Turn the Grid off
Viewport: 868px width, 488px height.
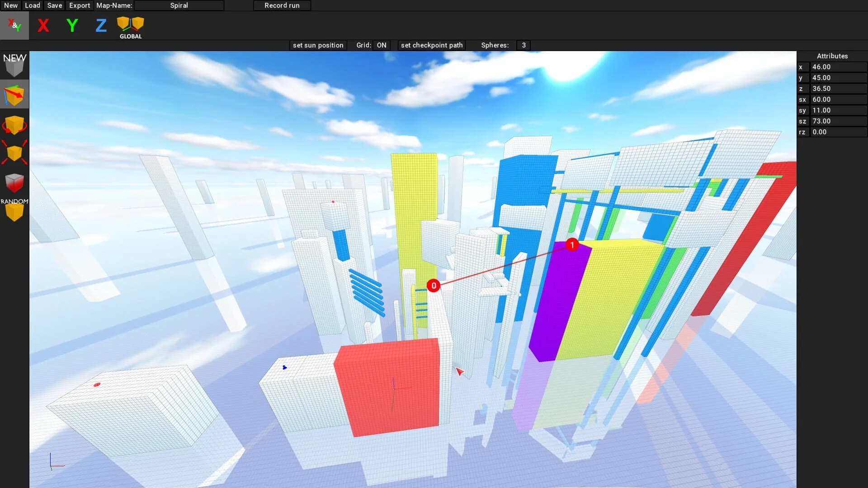[381, 45]
